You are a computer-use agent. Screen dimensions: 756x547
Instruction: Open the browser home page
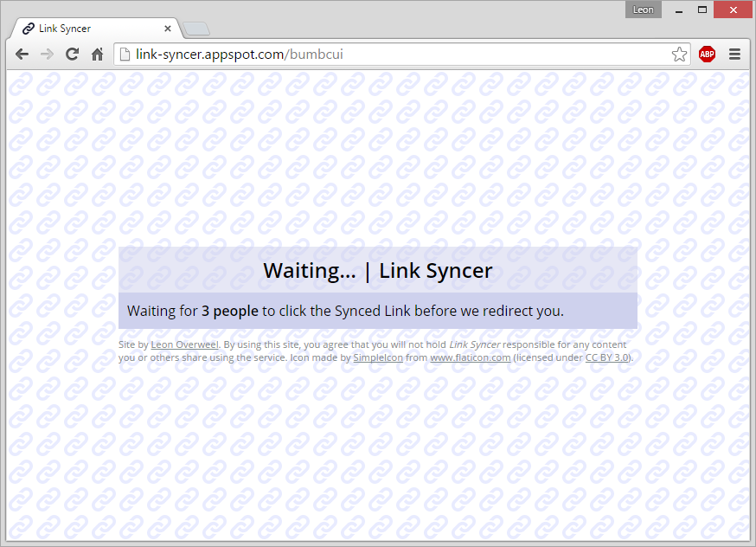pos(98,54)
